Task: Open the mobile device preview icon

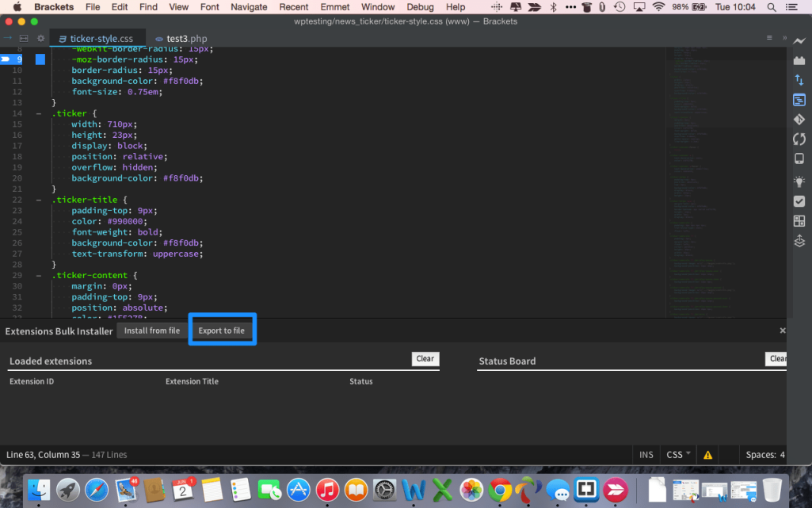Action: tap(799, 159)
